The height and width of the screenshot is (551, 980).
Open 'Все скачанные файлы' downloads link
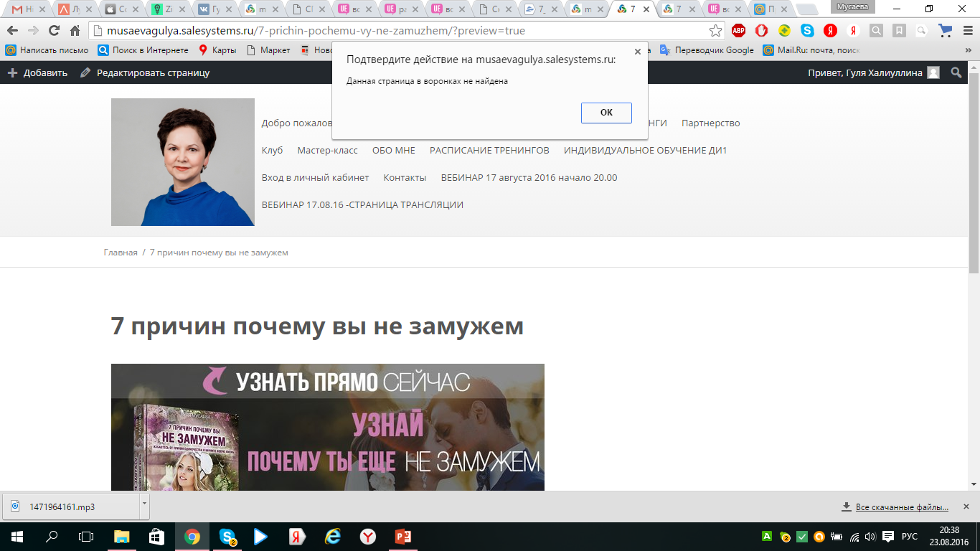901,507
